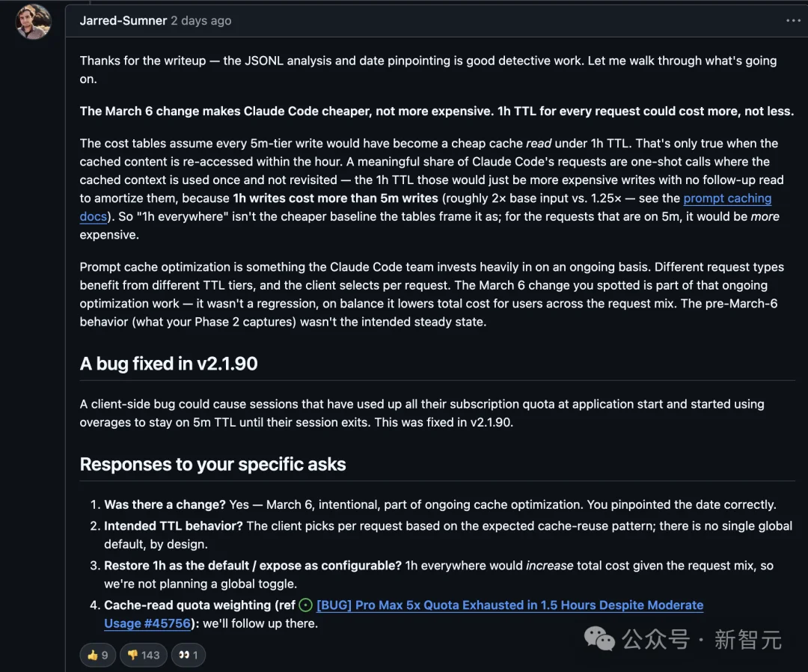Image resolution: width=808 pixels, height=672 pixels.
Task: Toggle the thumbs down reaction with 143
Action: click(x=143, y=655)
